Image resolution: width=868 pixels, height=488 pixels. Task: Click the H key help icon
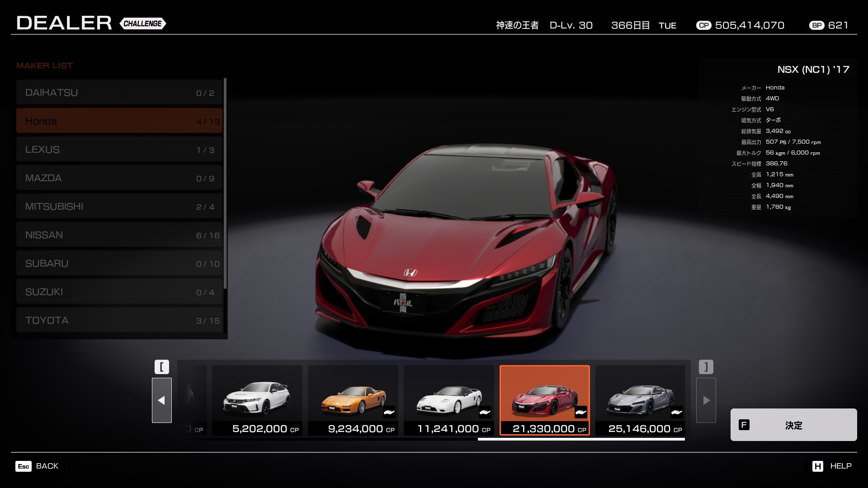pyautogui.click(x=817, y=466)
